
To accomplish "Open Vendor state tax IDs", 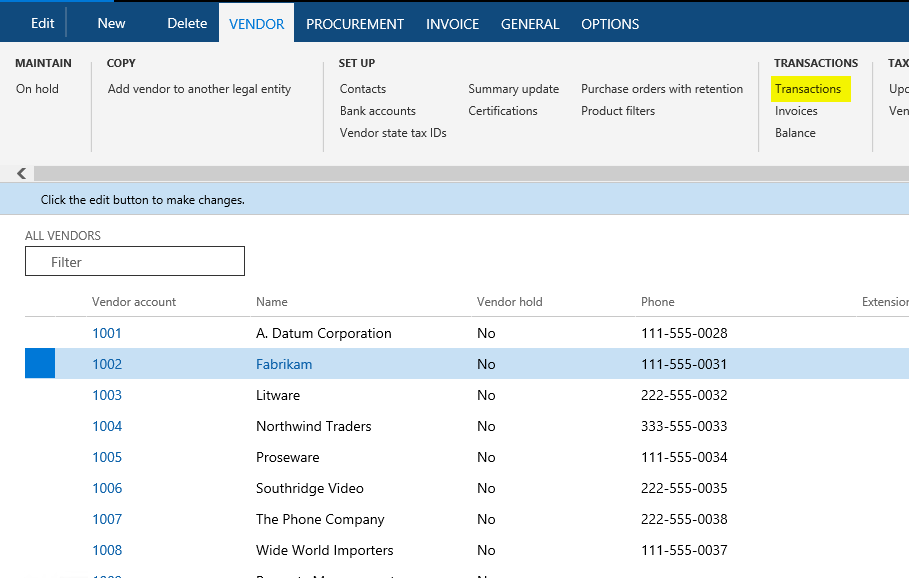I will (x=393, y=133).
